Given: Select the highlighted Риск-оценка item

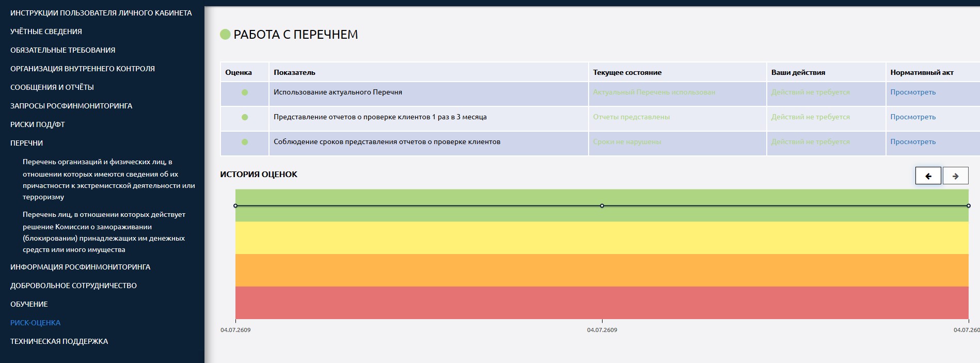Looking at the screenshot, I should point(35,323).
